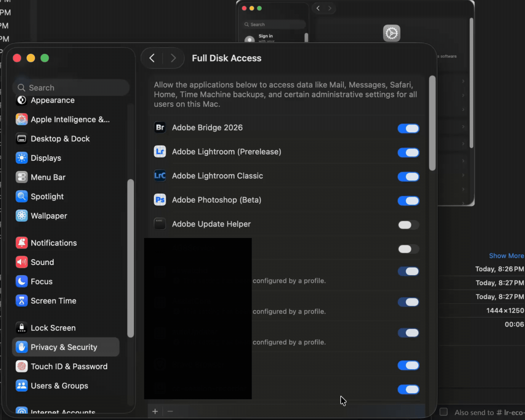Toggle off Adobe Lightroom (Prerelease) disk access
Screen dimensions: 525x420
pyautogui.click(x=408, y=153)
